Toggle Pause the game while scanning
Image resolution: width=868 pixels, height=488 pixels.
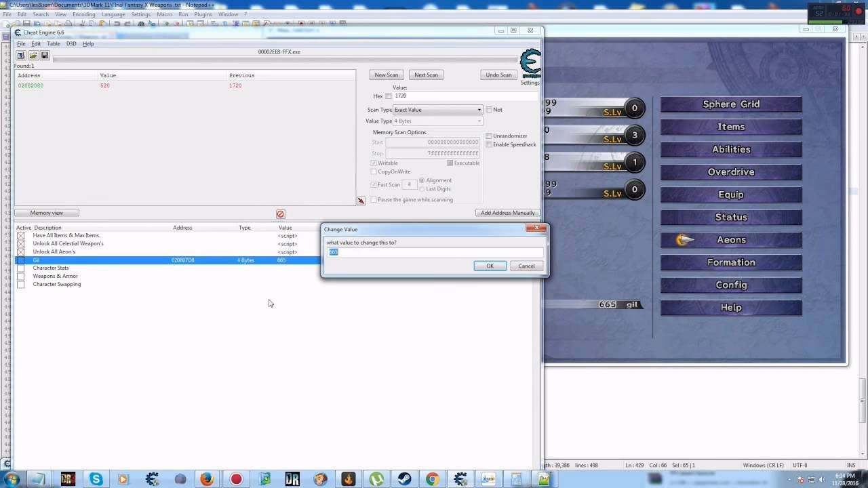pos(374,200)
